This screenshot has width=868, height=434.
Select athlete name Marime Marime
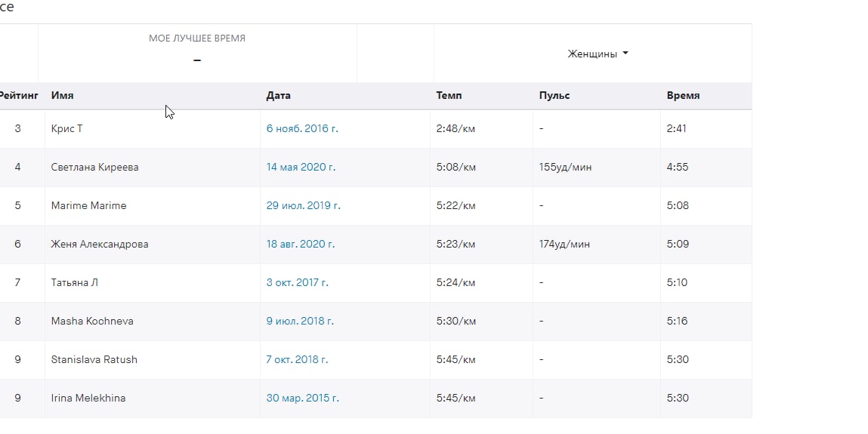click(88, 205)
